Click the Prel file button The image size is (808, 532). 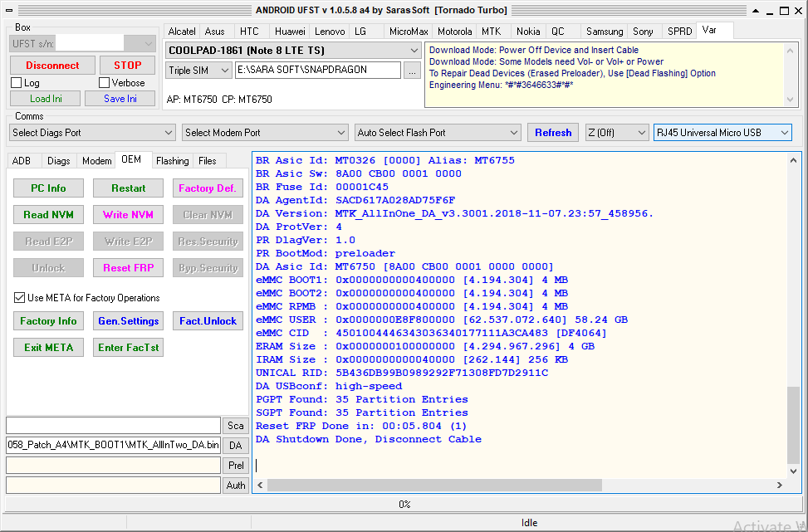(x=236, y=465)
